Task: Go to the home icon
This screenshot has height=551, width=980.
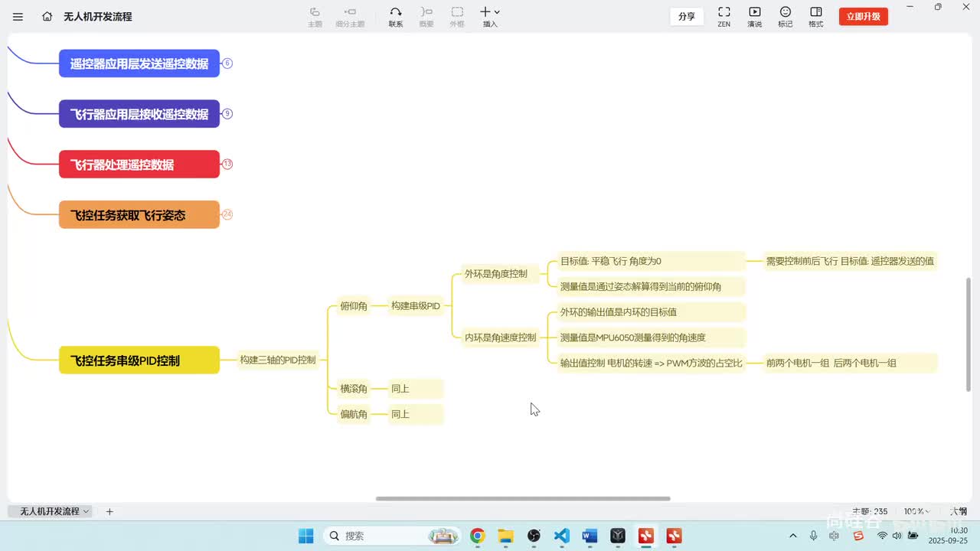Action: (x=47, y=16)
